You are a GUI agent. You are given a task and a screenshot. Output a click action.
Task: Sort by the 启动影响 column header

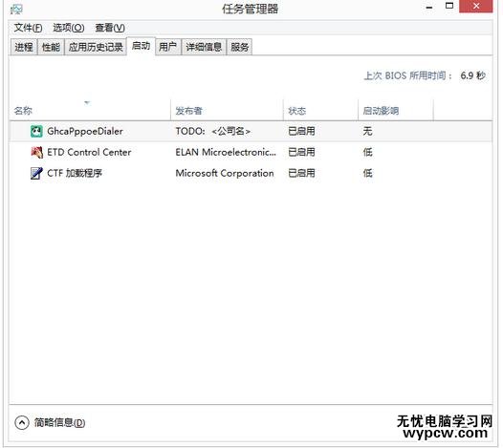click(x=396, y=110)
